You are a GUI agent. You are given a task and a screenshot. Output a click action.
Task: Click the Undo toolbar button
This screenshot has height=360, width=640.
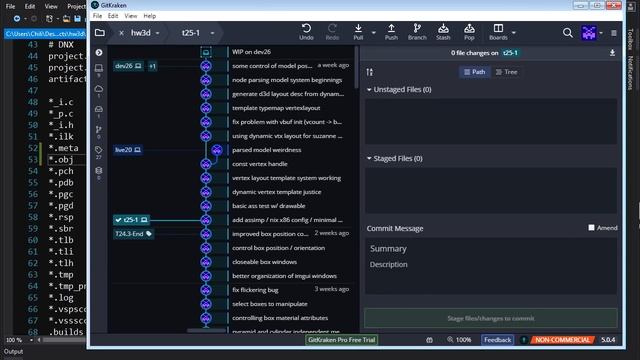point(306,32)
